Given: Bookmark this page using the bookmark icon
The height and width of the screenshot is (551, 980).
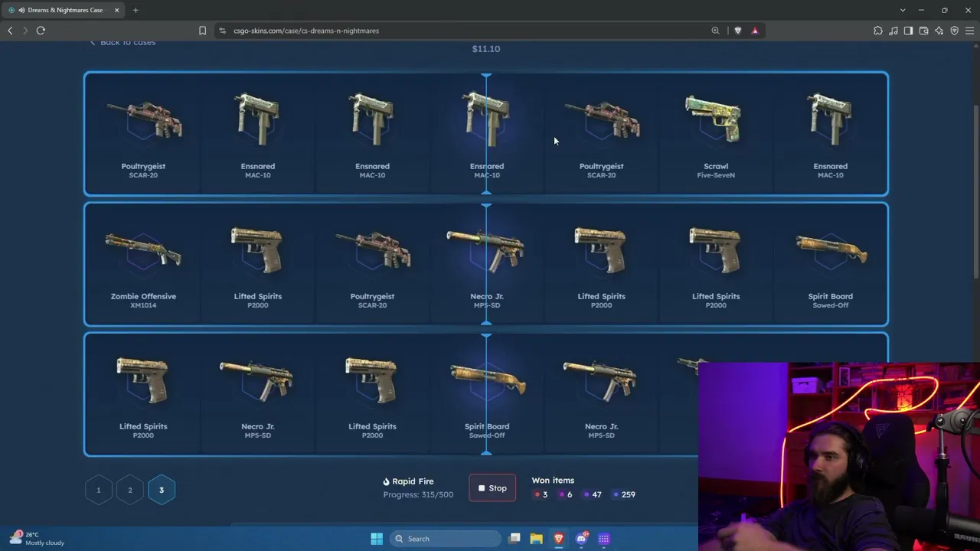Looking at the screenshot, I should (202, 31).
